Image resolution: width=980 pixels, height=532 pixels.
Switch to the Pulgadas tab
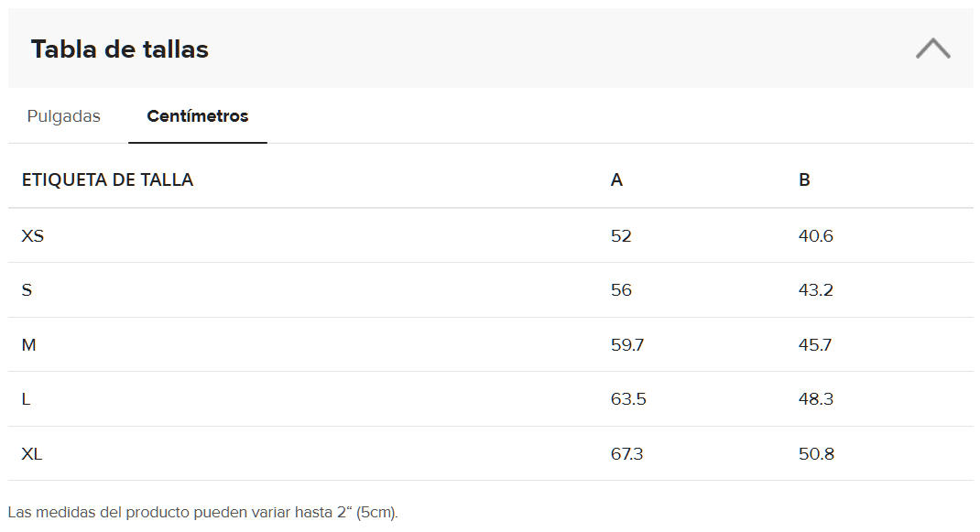click(x=64, y=116)
